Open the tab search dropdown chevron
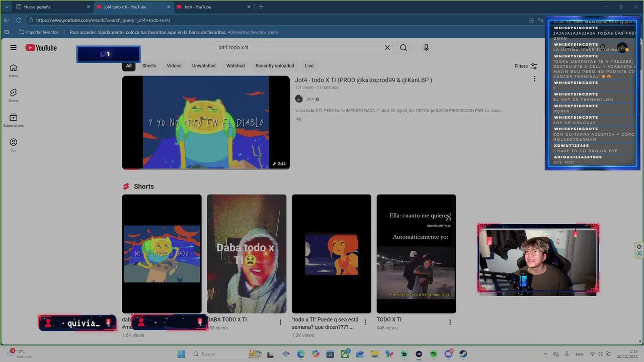 (x=7, y=7)
